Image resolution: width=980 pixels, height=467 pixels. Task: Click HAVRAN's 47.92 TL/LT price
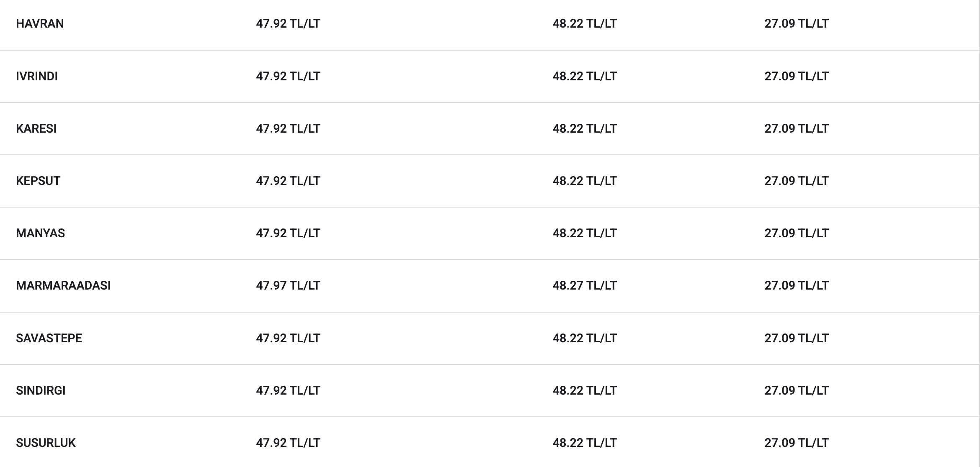click(x=288, y=23)
